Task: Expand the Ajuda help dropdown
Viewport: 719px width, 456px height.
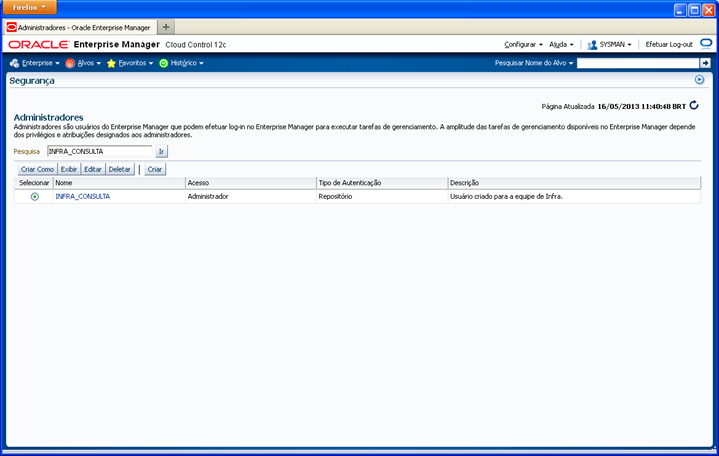Action: [x=561, y=44]
